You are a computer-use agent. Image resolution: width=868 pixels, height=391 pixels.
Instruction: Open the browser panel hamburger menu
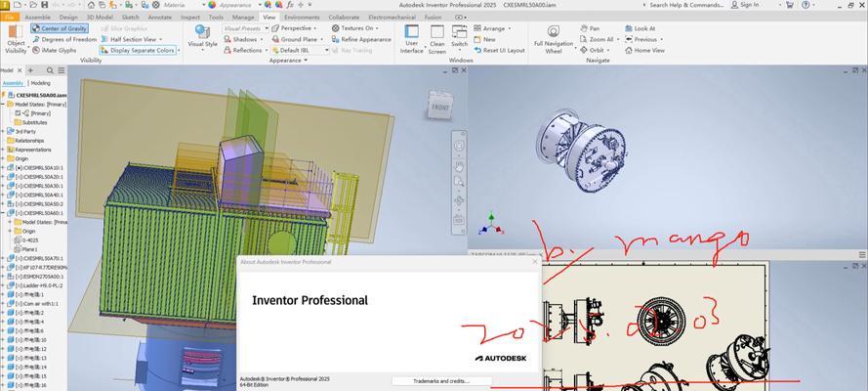point(62,70)
